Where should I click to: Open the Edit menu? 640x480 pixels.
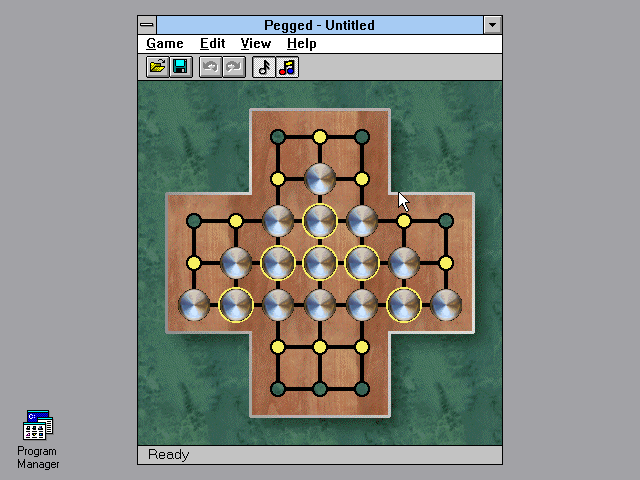(212, 43)
